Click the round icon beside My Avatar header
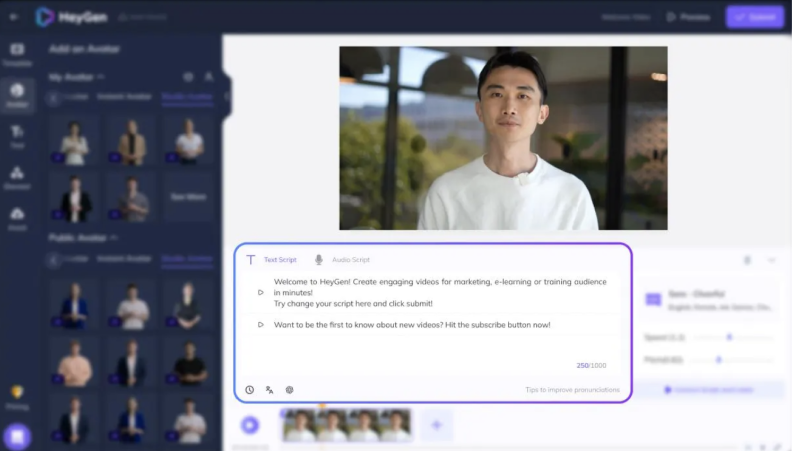Screen dimensions: 792x451 [188, 77]
